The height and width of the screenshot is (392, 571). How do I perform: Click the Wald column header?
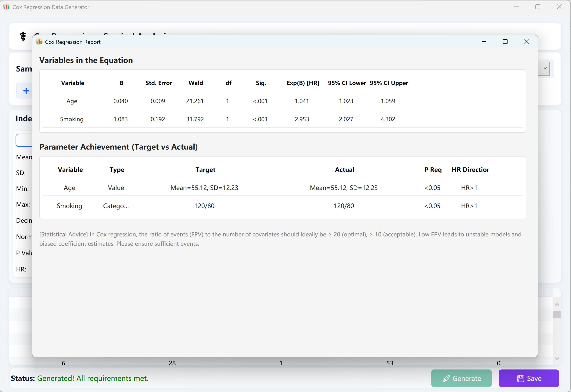click(196, 83)
